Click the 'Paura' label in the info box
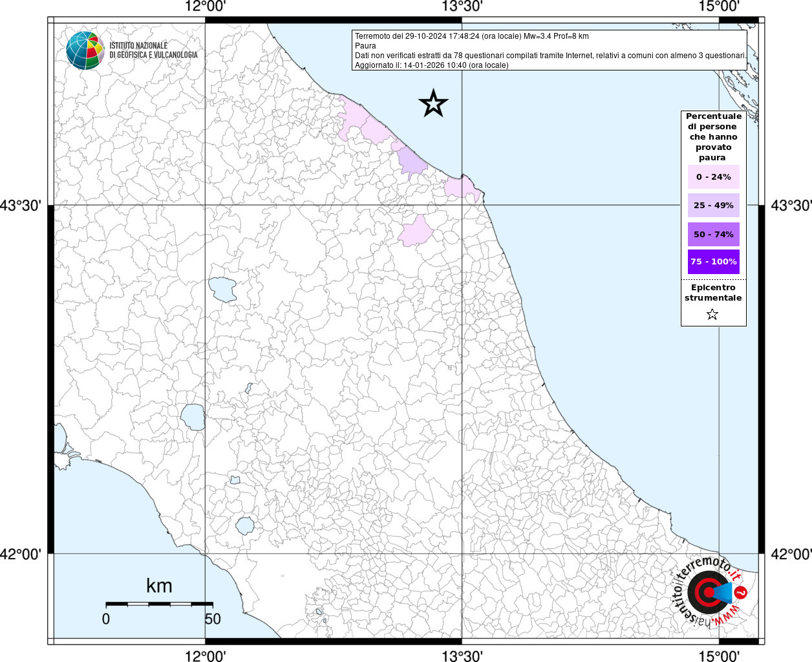 pyautogui.click(x=365, y=46)
